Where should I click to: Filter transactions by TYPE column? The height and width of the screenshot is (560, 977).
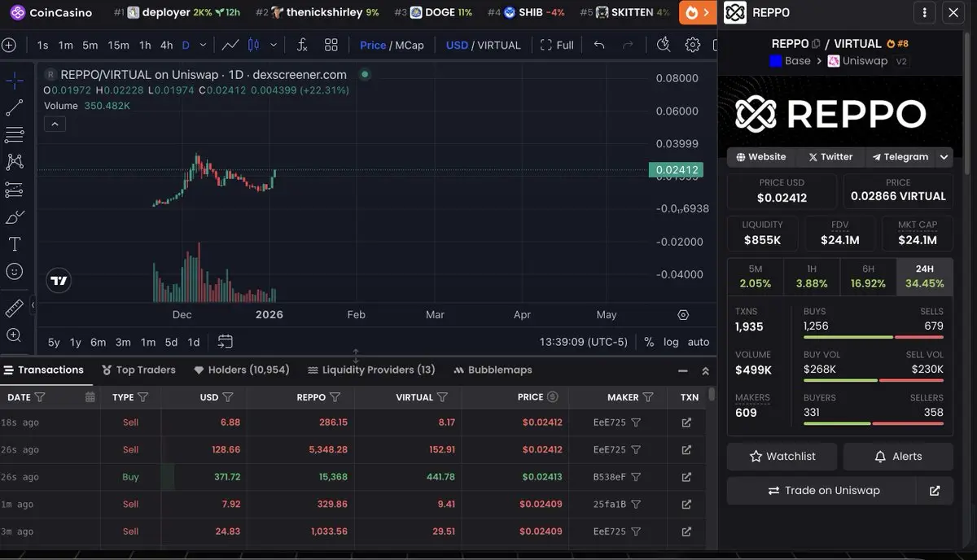pos(142,397)
